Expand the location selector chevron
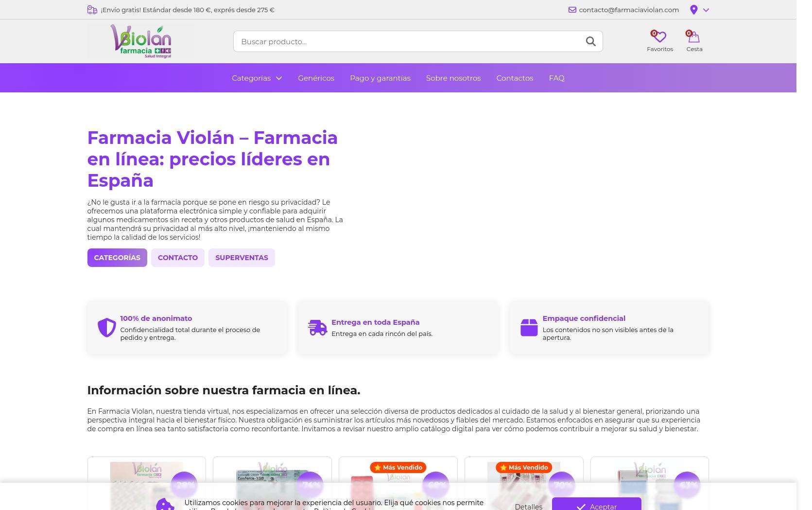This screenshot has width=812, height=510. tap(706, 10)
